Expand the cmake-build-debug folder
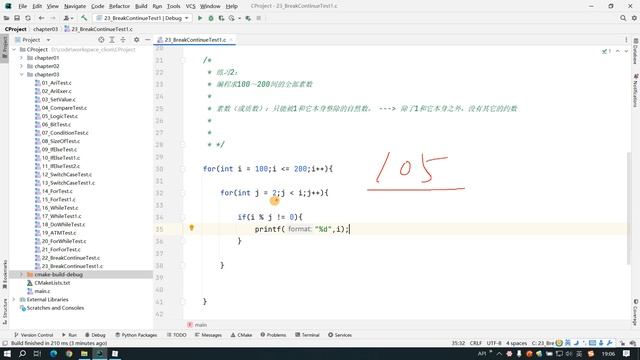640x360 pixels. point(22,274)
